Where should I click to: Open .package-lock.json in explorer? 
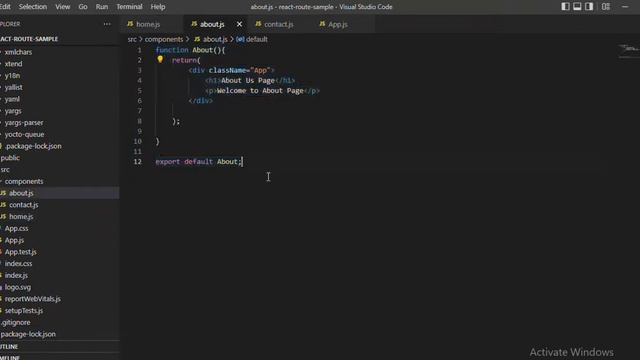coord(33,146)
